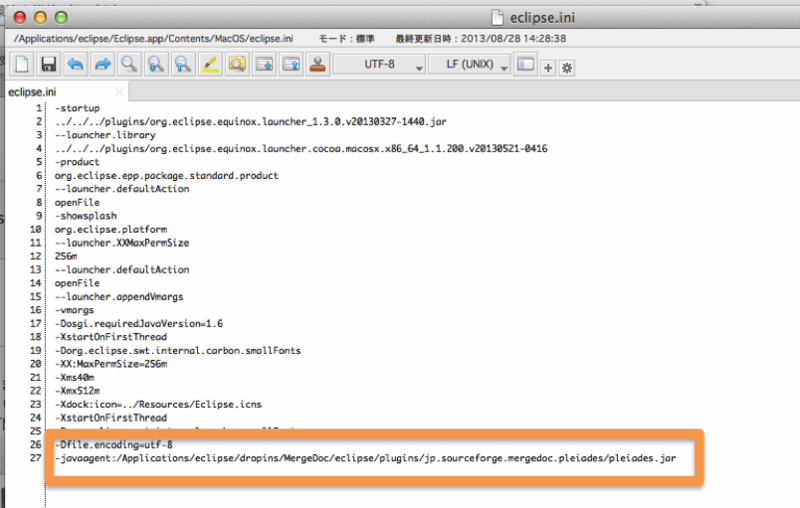Click the -vmargs line
The image size is (800, 508).
point(74,310)
